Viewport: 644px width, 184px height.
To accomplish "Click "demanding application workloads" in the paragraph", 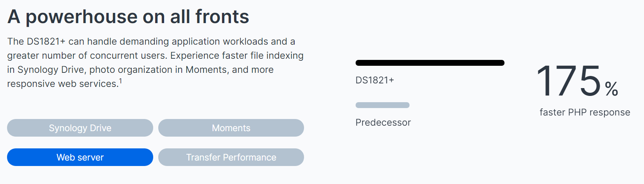I will point(194,41).
